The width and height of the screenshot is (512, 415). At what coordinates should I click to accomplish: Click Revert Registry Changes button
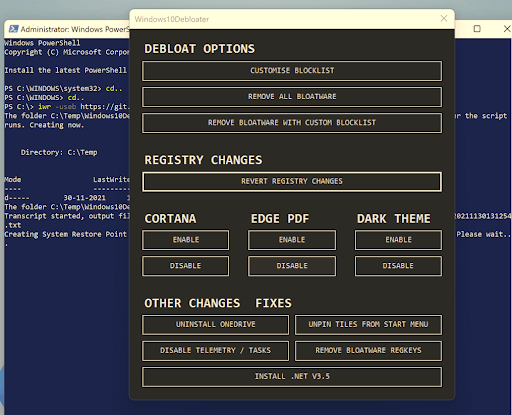(292, 181)
